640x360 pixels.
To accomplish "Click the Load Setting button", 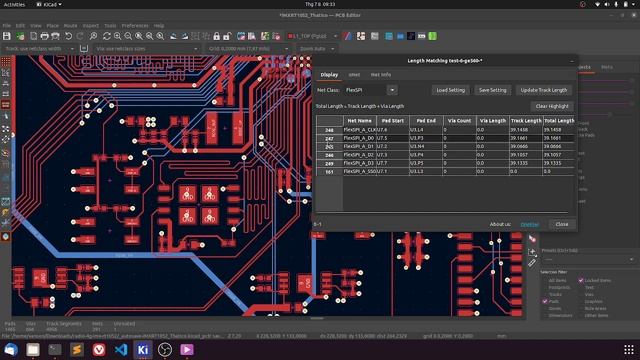I will pos(451,90).
